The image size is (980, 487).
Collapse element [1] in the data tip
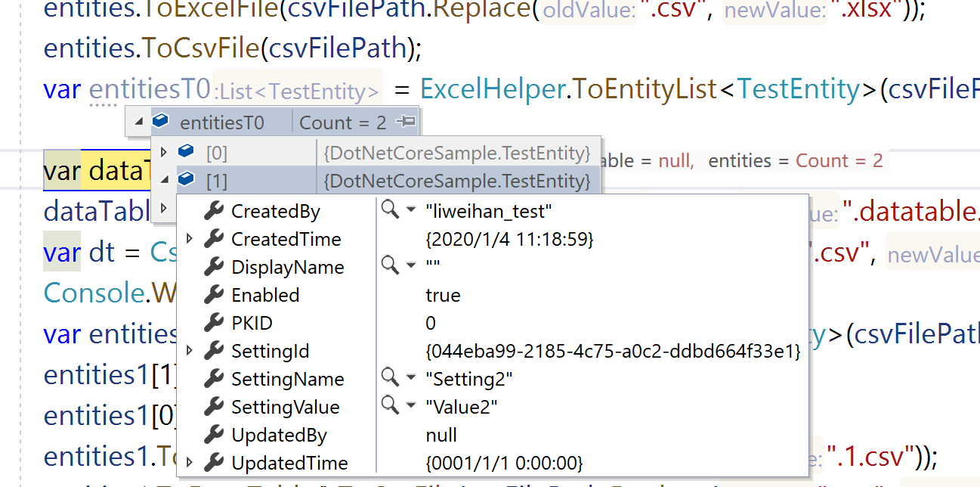[x=165, y=179]
